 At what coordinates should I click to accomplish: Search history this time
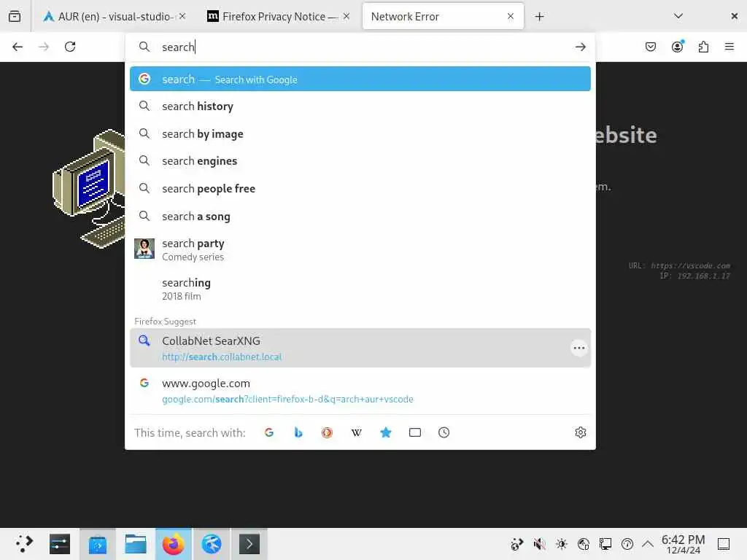tap(444, 432)
